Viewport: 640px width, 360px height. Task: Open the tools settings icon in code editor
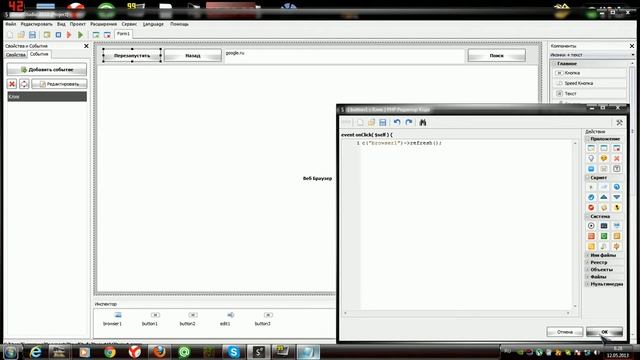pos(619,122)
